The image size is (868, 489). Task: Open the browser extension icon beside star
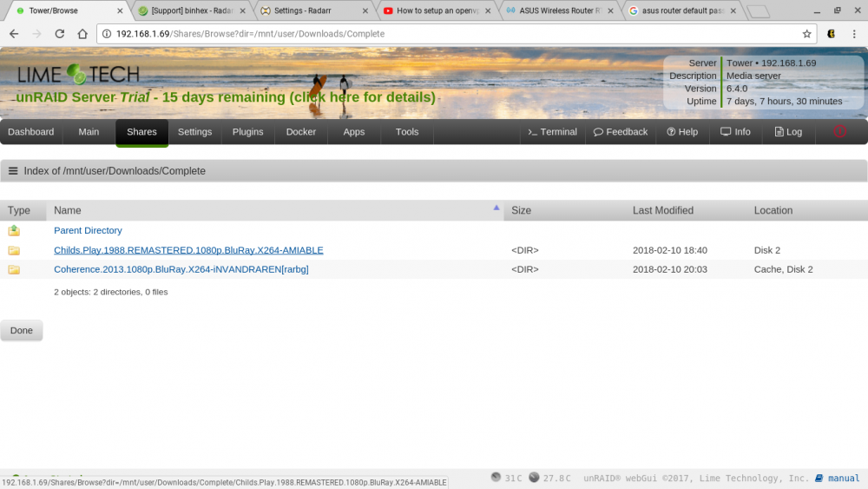point(831,34)
